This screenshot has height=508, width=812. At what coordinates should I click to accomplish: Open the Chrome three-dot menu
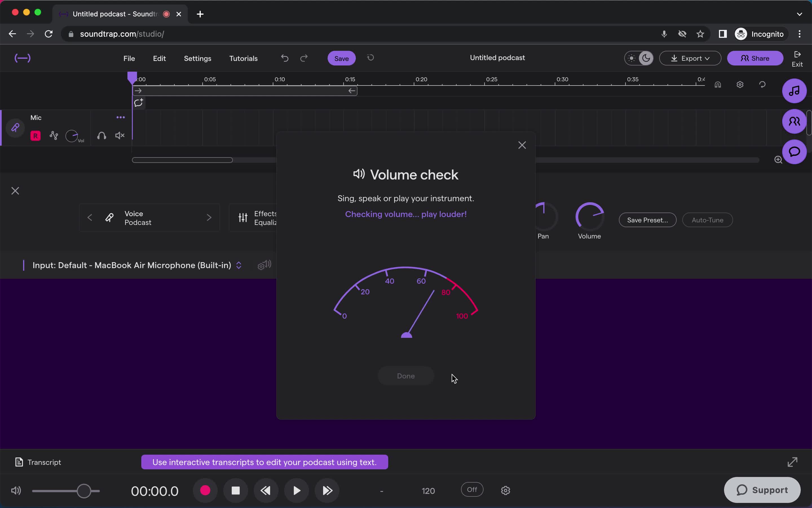coord(800,34)
